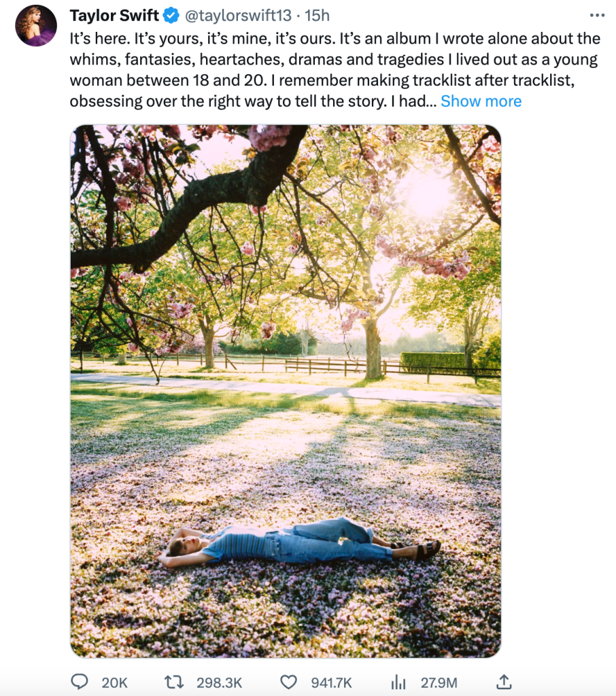Click the 27.9M views count
Screen dimensions: 616x696
[439, 682]
